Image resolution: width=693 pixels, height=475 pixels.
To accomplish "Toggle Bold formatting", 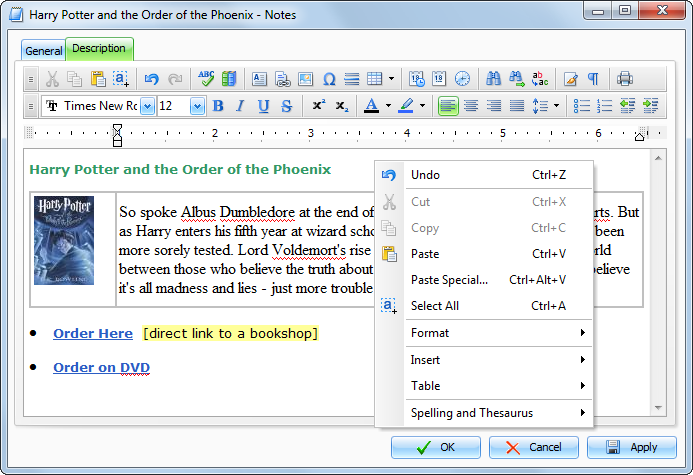I will pyautogui.click(x=218, y=106).
